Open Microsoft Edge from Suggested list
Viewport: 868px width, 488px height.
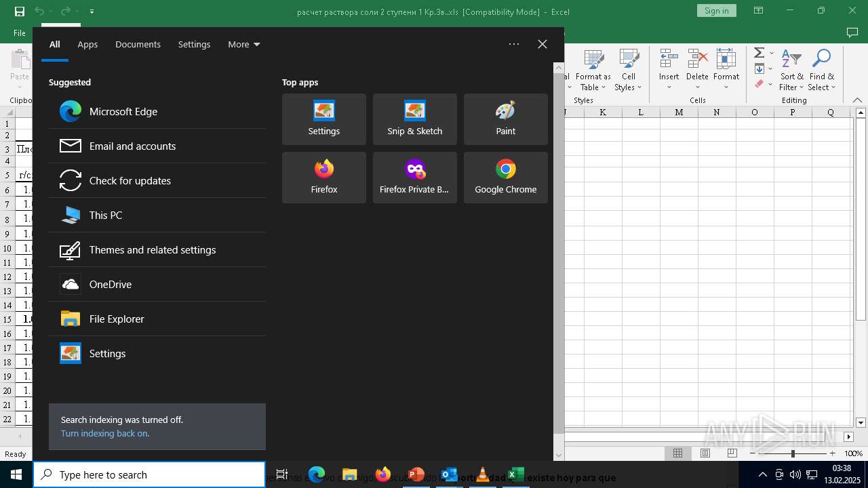click(x=157, y=111)
